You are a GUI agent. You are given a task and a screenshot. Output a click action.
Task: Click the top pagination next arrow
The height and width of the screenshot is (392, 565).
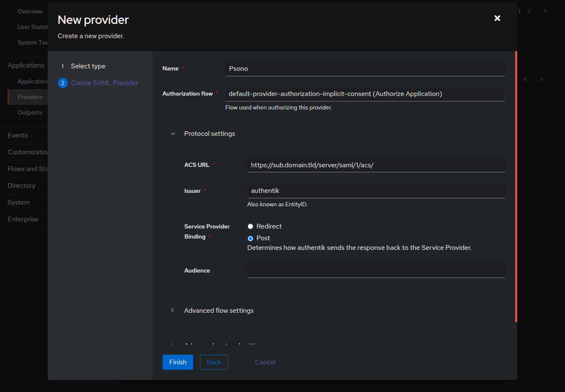pos(545,11)
